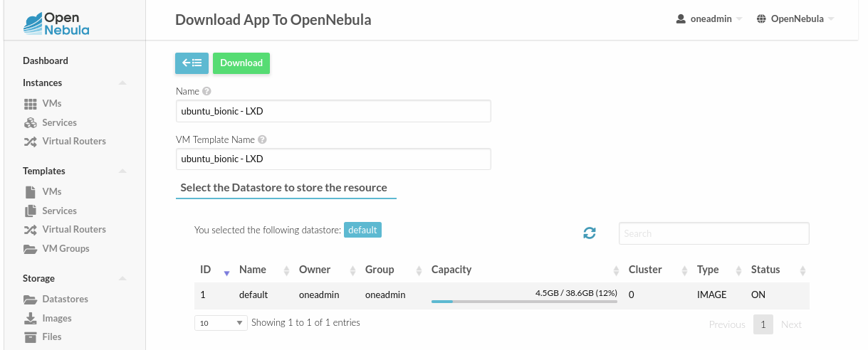868x350 pixels.
Task: Go to Dashboard in sidebar
Action: [x=46, y=60]
